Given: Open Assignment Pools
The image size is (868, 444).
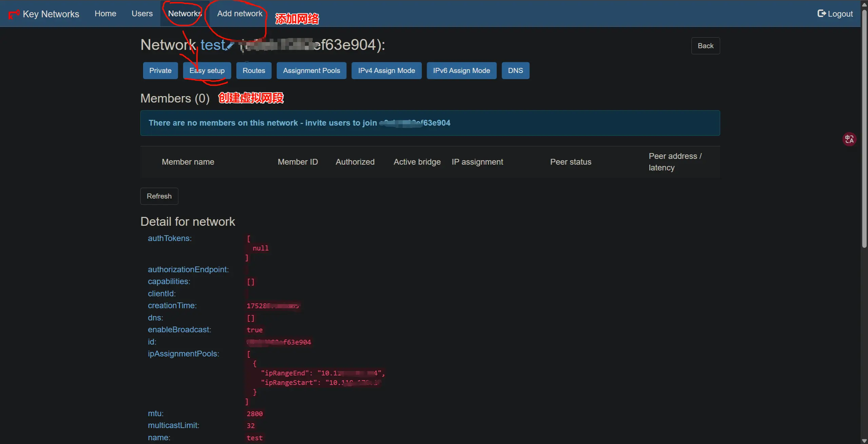Looking at the screenshot, I should [311, 71].
